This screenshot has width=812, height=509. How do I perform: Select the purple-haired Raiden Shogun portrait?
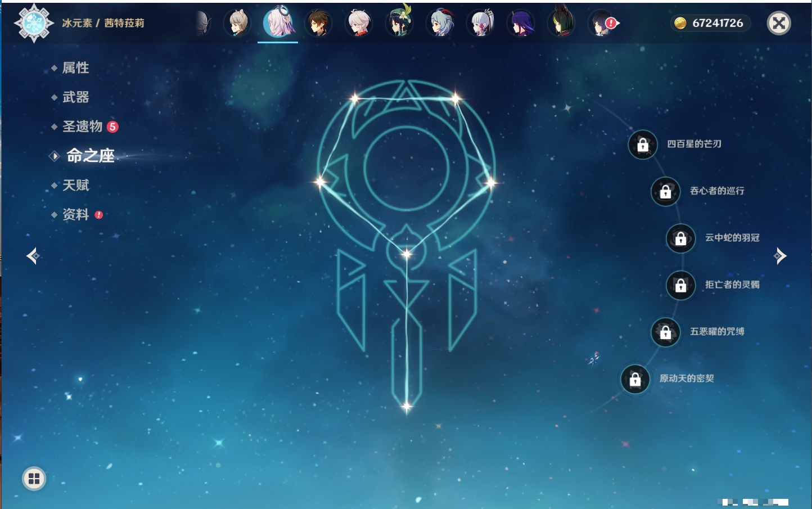pyautogui.click(x=521, y=23)
